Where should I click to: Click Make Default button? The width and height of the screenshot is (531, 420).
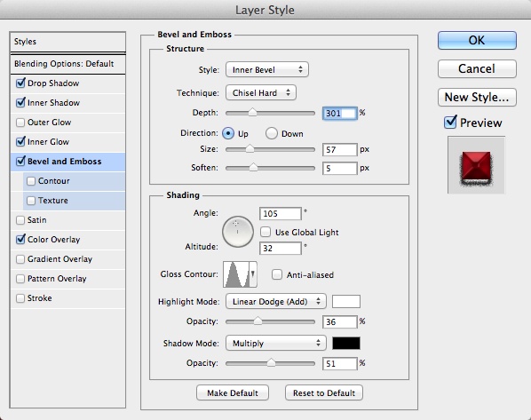pyautogui.click(x=233, y=392)
